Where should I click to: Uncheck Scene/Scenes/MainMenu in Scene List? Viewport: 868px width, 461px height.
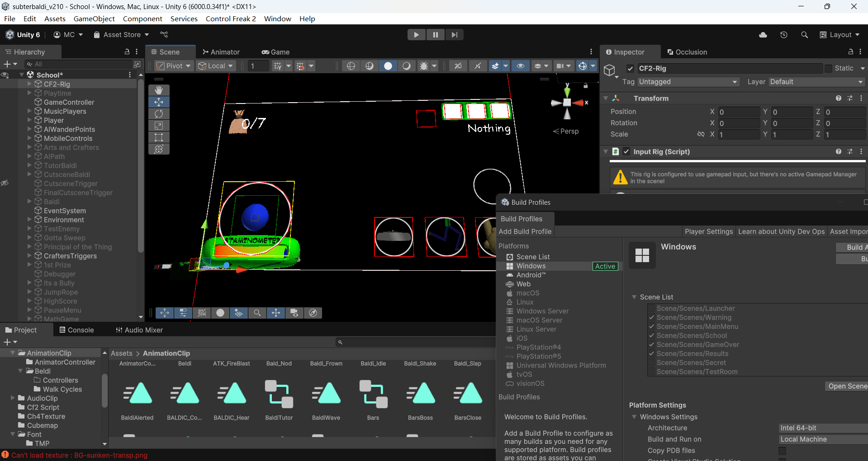[651, 326]
